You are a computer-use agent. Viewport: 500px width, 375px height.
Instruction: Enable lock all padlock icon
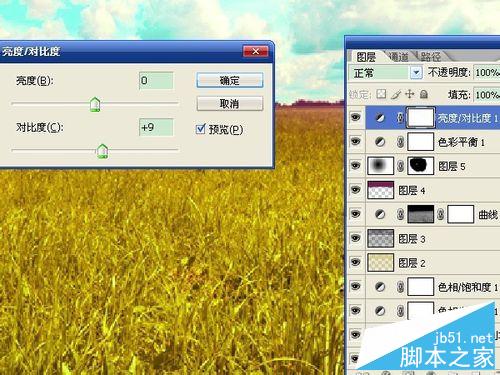[x=424, y=94]
